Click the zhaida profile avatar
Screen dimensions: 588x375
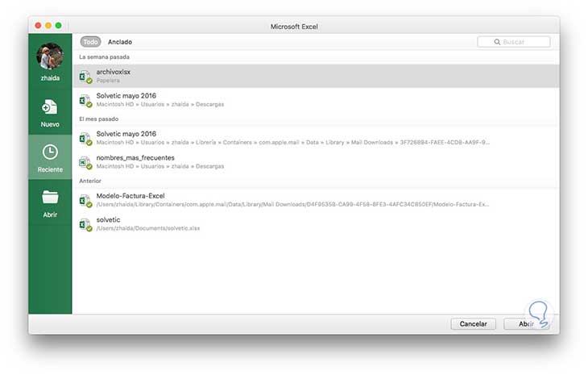50,57
